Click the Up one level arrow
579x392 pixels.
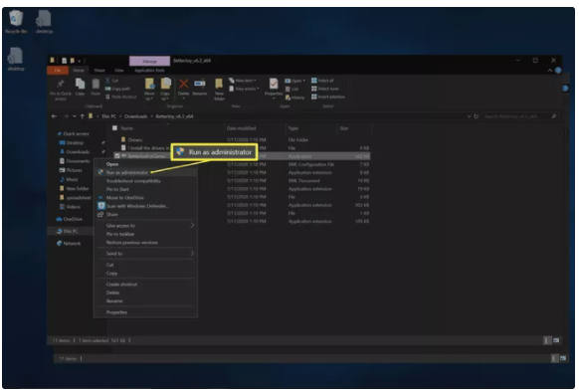point(82,116)
